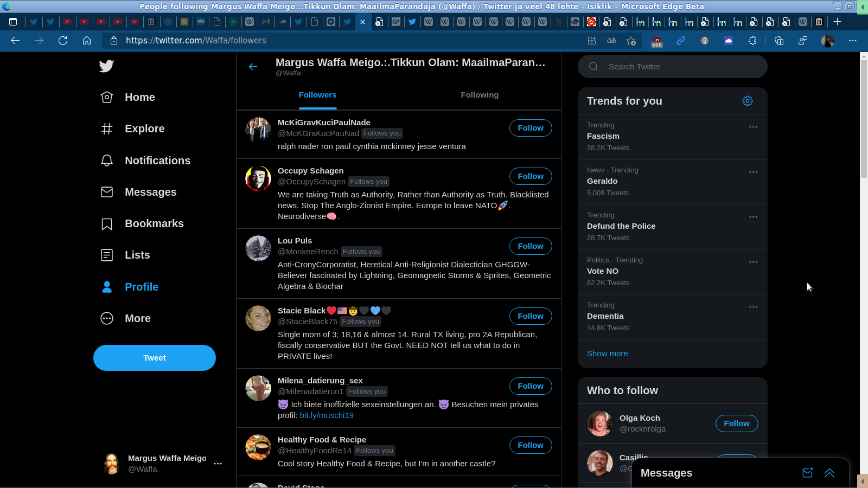Viewport: 868px width, 488px height.
Task: Open options for the Geraldo trend
Action: point(753,172)
